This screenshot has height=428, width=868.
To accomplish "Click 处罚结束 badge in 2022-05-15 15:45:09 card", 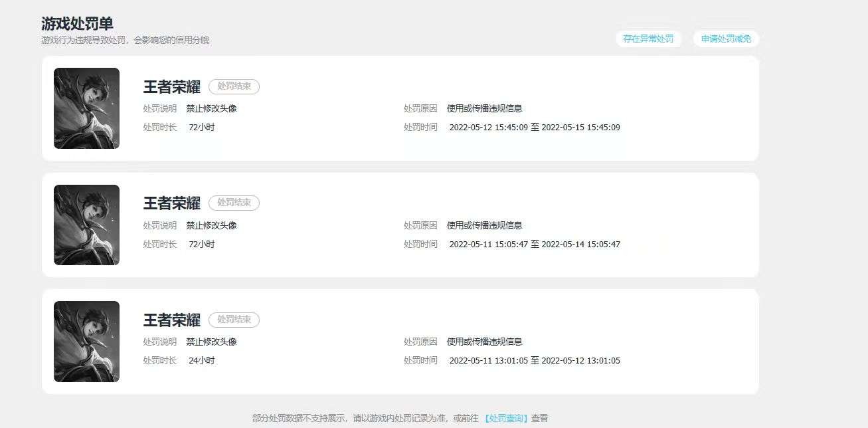I will click(234, 86).
